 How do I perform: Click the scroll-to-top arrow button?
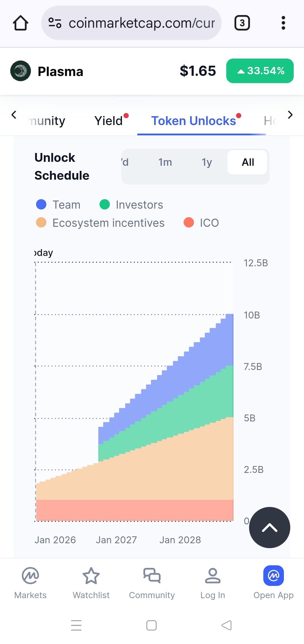tap(269, 528)
